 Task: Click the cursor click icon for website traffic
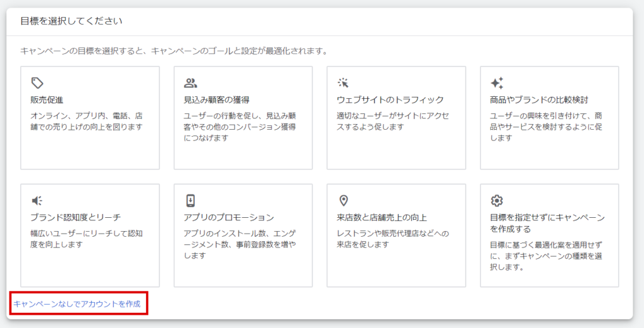(x=343, y=83)
